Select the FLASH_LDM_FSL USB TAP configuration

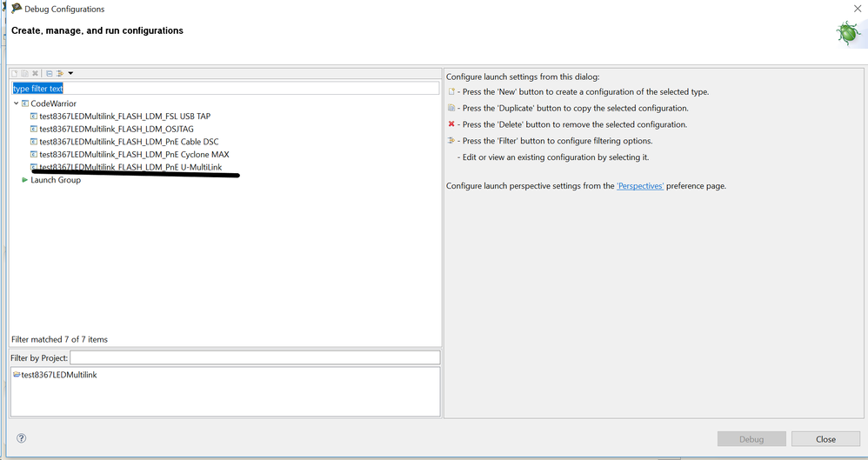tap(125, 117)
